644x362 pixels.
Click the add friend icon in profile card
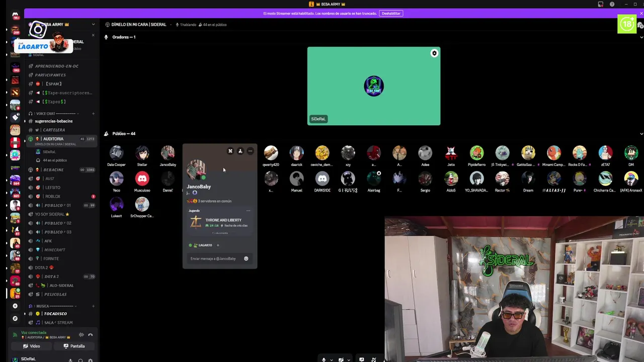pos(240,151)
